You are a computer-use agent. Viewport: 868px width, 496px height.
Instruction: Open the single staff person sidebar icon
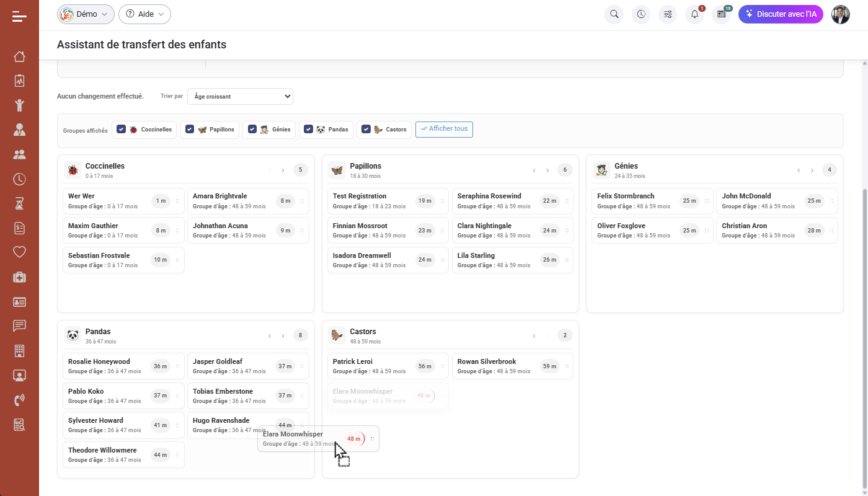(19, 130)
